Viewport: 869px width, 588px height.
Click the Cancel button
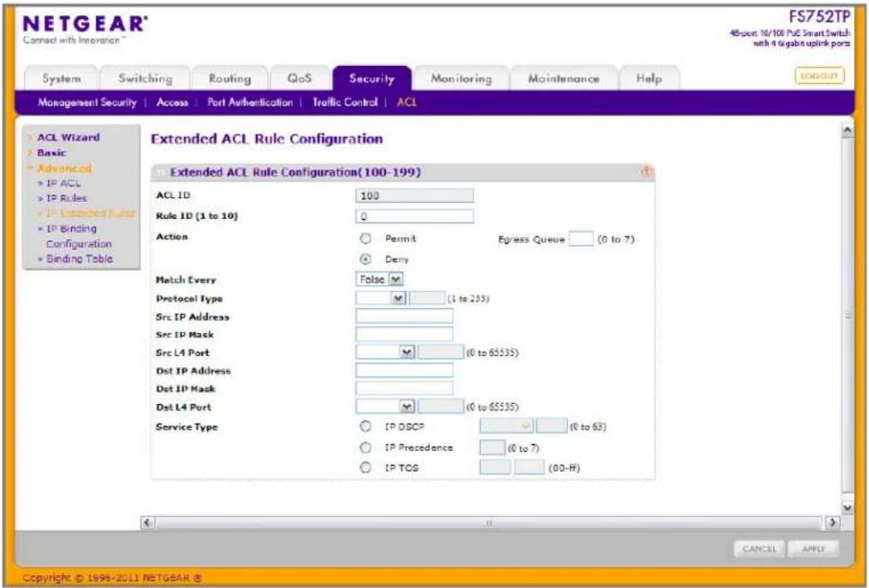tap(759, 549)
